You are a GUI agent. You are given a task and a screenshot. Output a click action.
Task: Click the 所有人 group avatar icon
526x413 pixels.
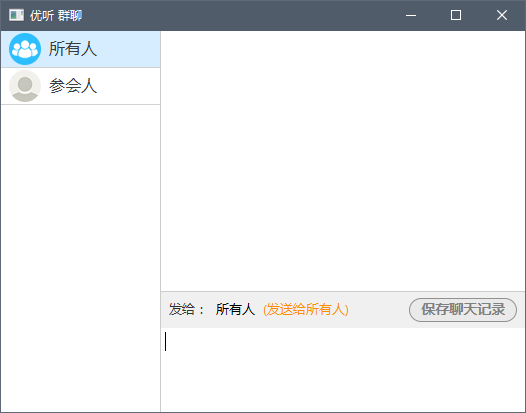(x=25, y=49)
